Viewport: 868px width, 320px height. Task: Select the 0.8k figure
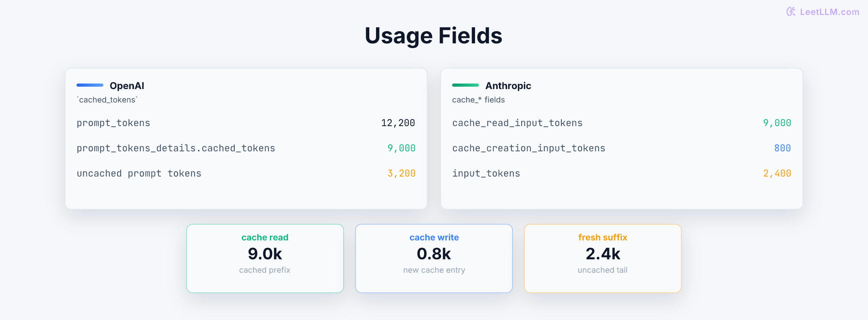(x=434, y=254)
